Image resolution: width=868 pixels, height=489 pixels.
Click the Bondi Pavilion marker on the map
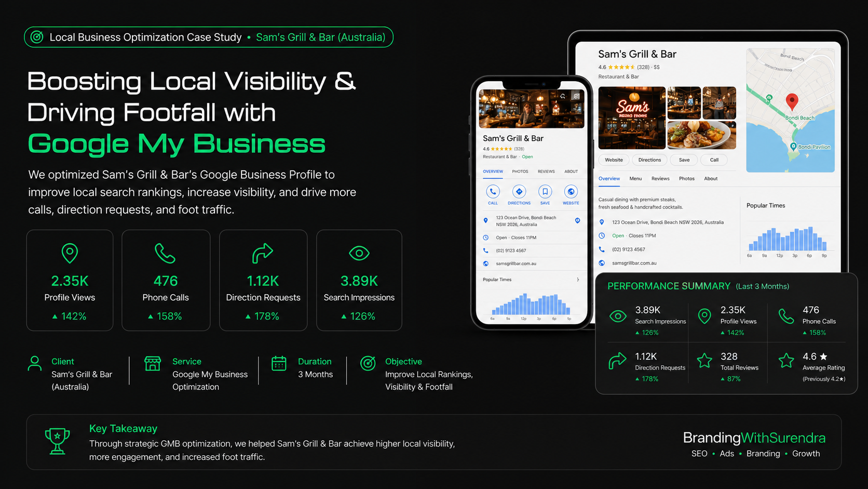793,147
